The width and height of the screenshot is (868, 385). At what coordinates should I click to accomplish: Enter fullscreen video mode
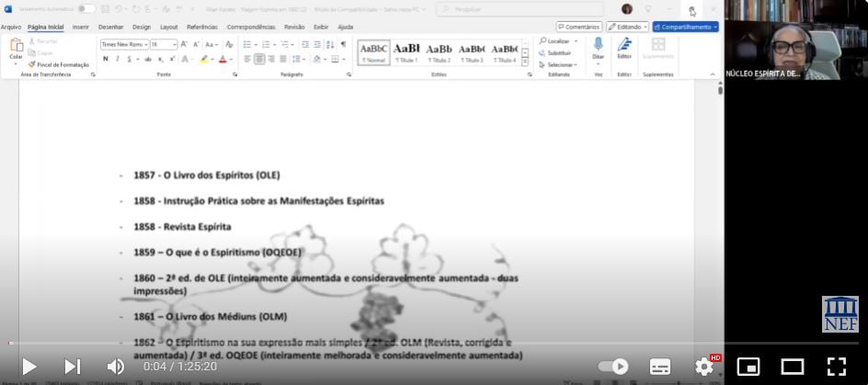point(837,367)
